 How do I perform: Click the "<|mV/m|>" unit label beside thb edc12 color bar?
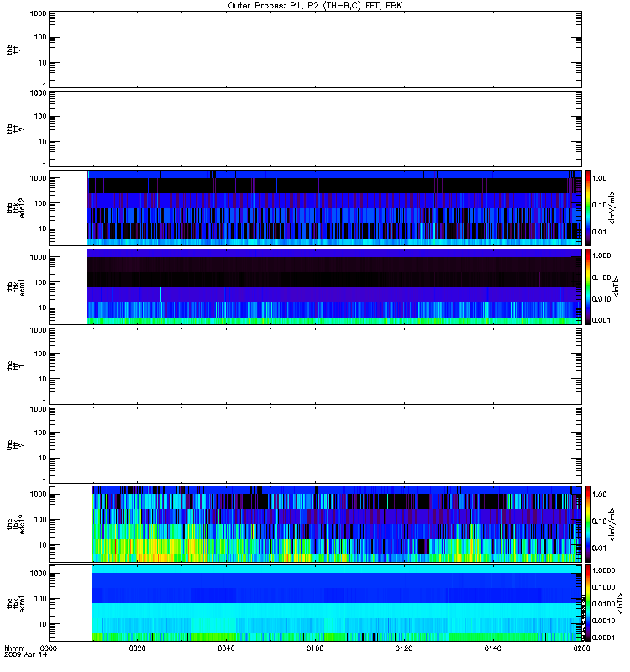click(612, 207)
